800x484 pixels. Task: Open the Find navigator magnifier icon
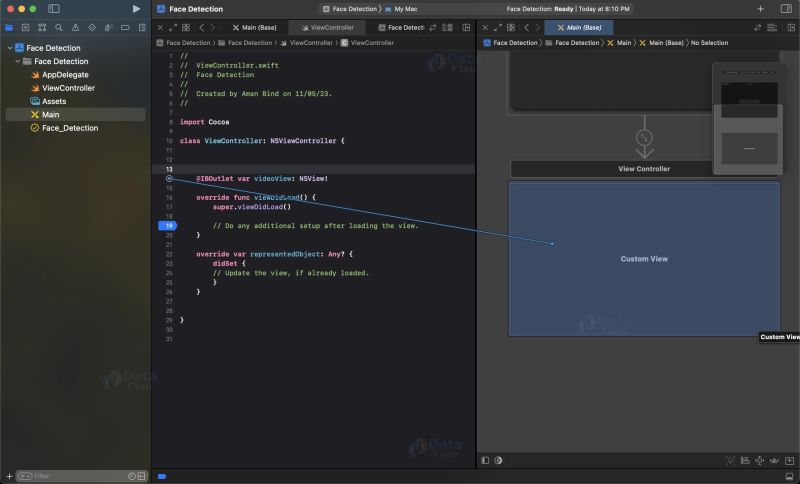pyautogui.click(x=59, y=28)
